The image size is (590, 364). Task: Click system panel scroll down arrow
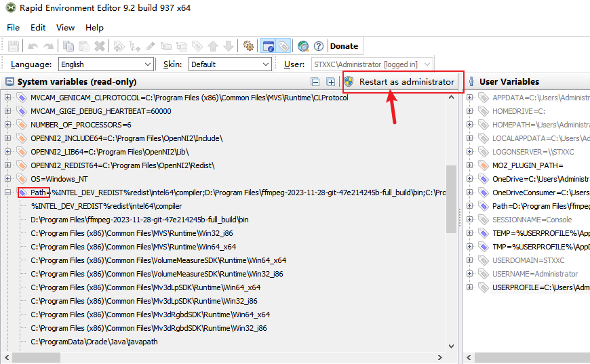pyautogui.click(x=451, y=346)
